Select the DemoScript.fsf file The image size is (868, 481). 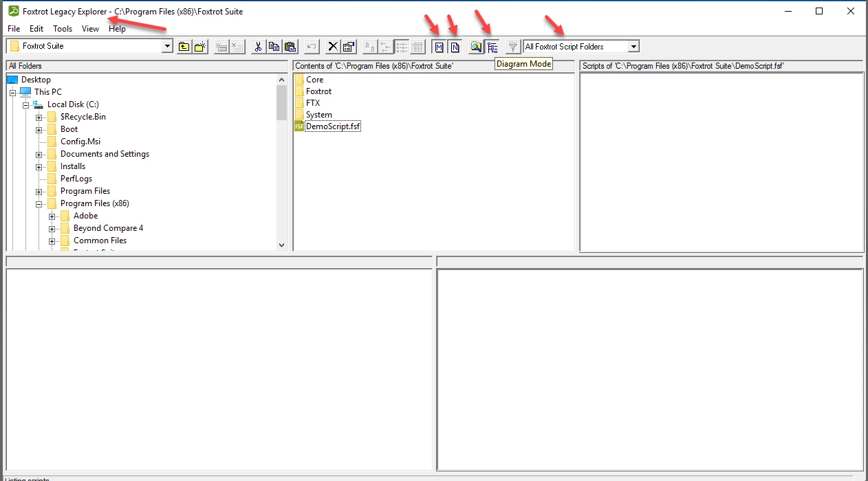click(x=333, y=126)
